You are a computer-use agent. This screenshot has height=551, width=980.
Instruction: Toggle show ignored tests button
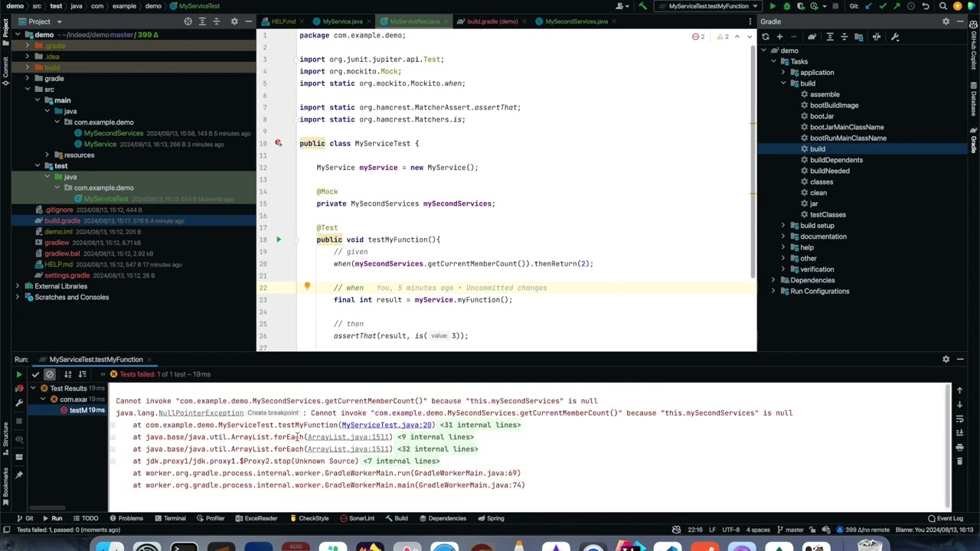[50, 374]
